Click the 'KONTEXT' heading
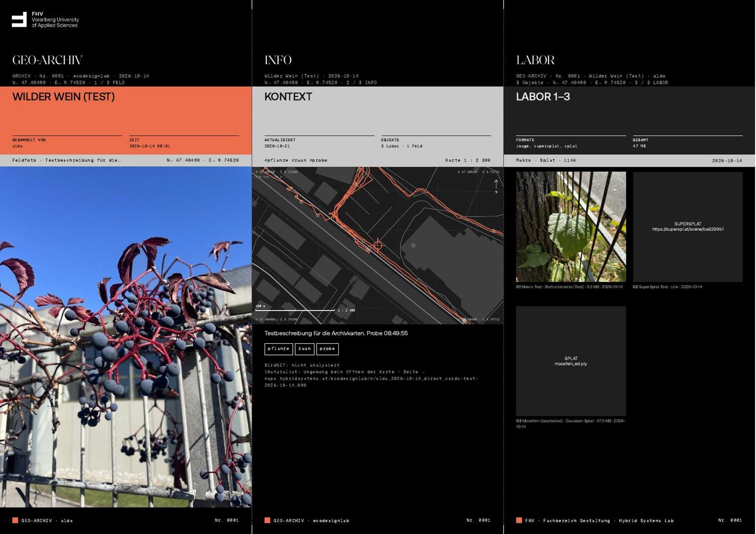 point(288,97)
